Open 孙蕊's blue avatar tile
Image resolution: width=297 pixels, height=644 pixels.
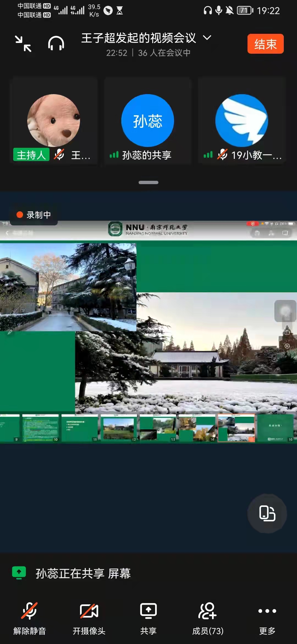click(x=148, y=121)
